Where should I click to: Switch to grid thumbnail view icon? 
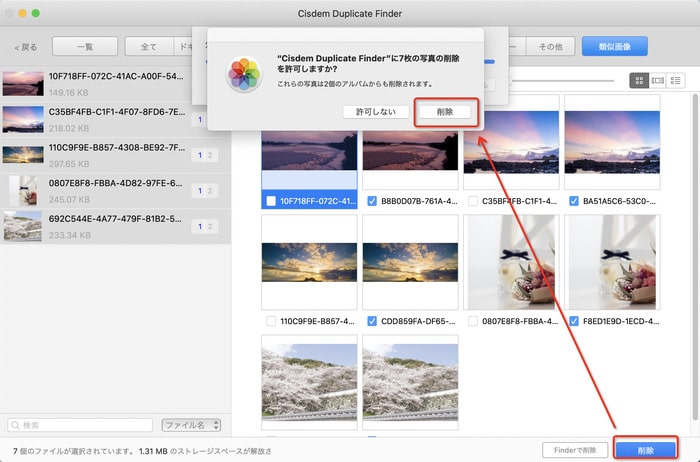[x=639, y=80]
